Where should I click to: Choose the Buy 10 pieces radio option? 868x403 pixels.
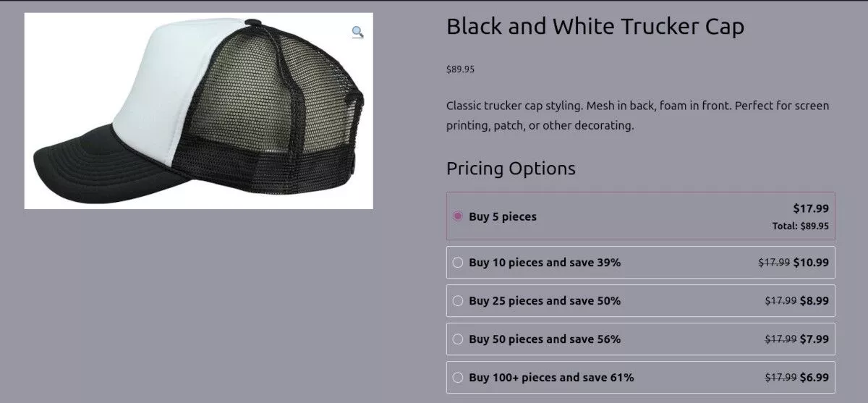pyautogui.click(x=458, y=263)
